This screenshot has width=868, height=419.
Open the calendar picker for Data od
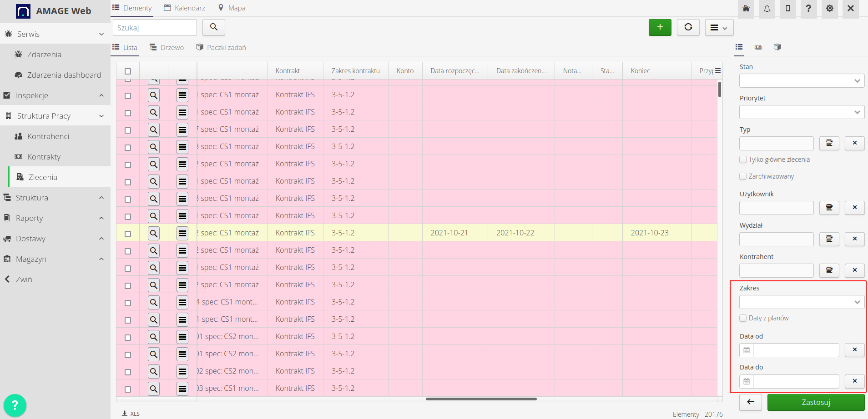[746, 350]
